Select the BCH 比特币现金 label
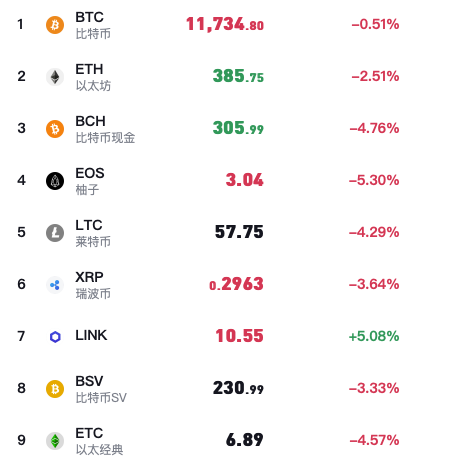The height and width of the screenshot is (466, 453). (105, 129)
